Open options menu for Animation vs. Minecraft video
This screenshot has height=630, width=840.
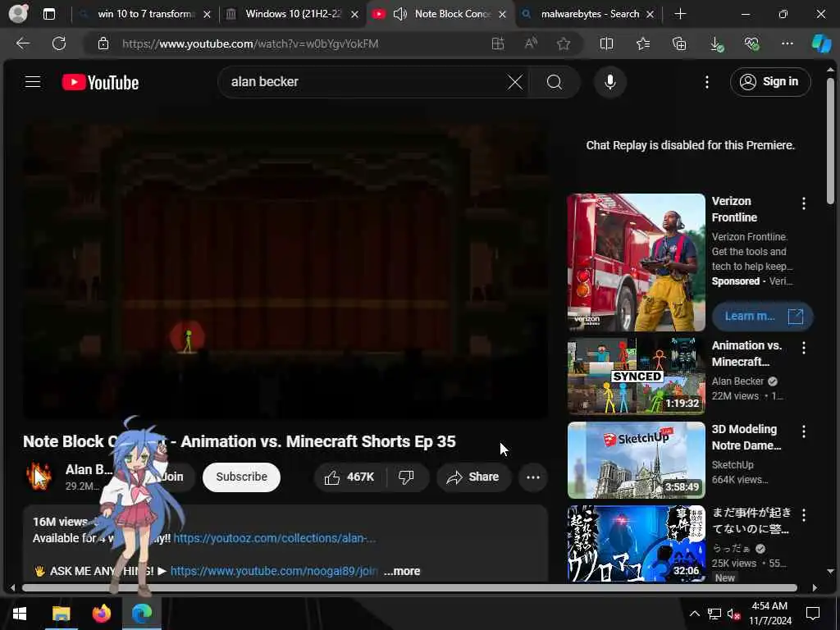804,348
